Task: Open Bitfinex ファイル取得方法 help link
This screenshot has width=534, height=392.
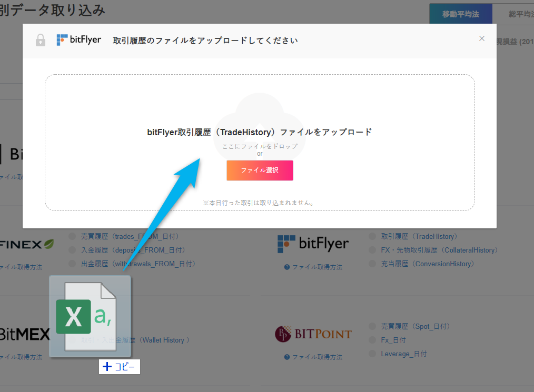Action: click(21, 267)
